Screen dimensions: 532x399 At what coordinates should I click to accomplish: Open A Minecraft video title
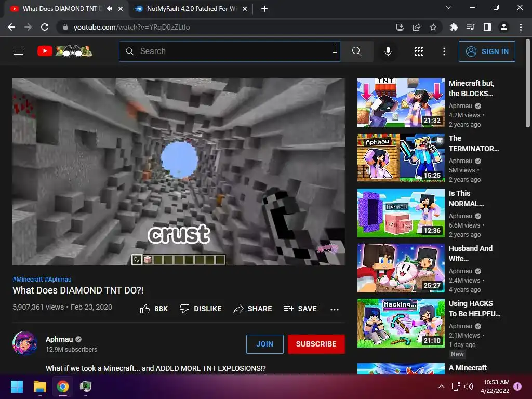click(x=468, y=368)
